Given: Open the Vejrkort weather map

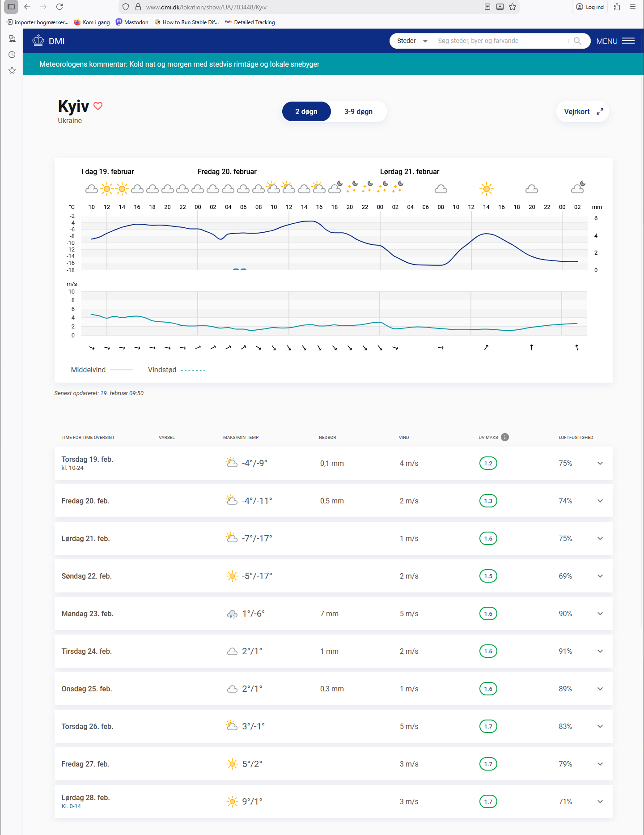Looking at the screenshot, I should (583, 111).
